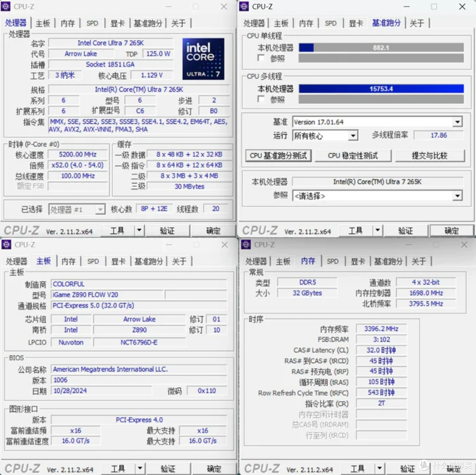
Task: Click the CPU-Z app icon in the benchmark window title bar
Action: click(x=244, y=6)
